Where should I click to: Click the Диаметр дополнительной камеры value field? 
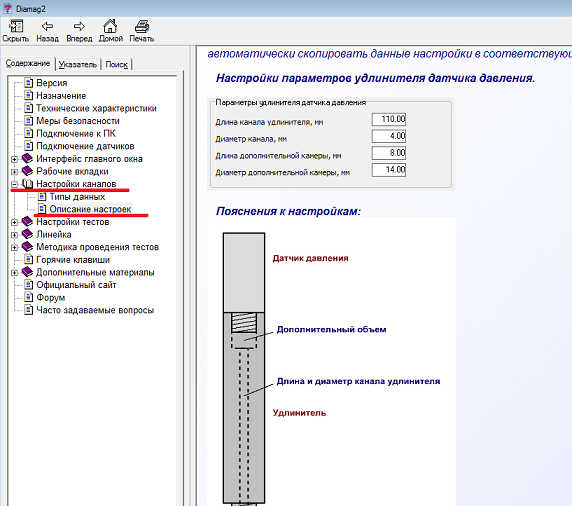389,170
